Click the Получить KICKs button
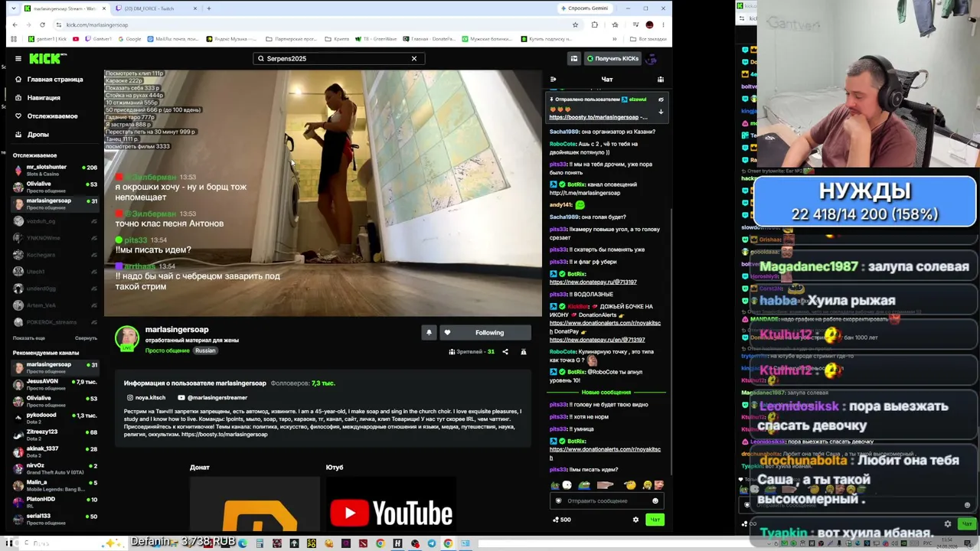This screenshot has width=980, height=551. tap(612, 58)
